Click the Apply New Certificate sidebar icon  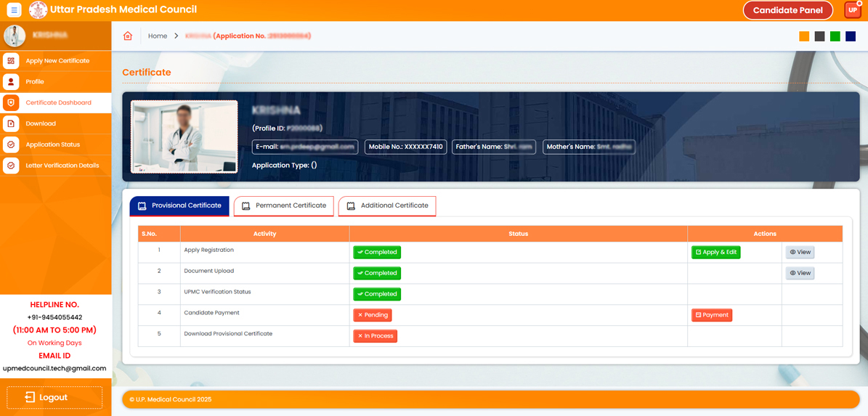pos(11,61)
